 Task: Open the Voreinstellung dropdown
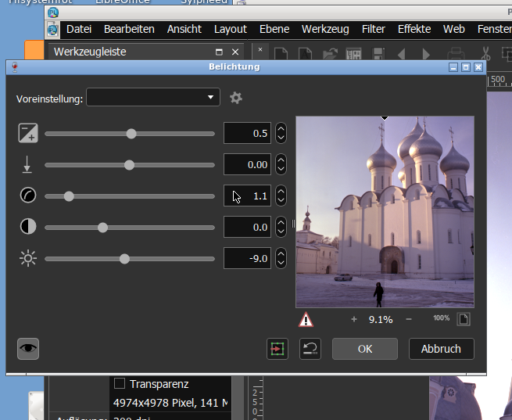pos(153,97)
